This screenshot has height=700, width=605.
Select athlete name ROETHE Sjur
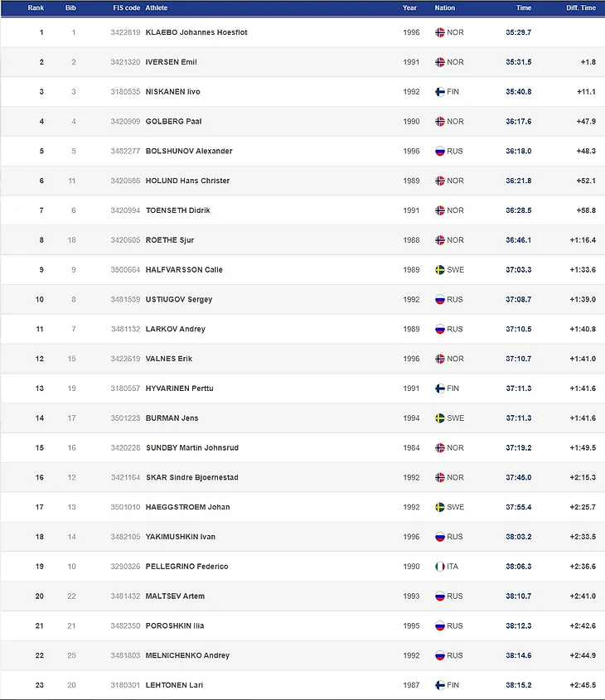click(169, 240)
